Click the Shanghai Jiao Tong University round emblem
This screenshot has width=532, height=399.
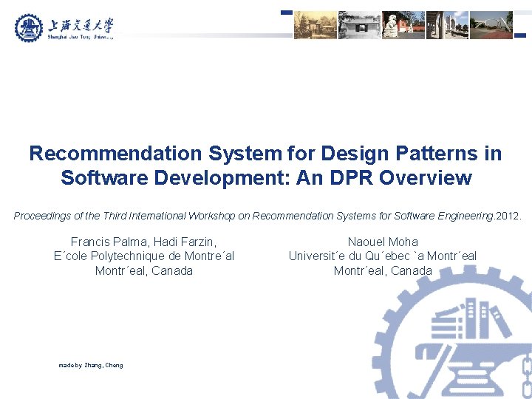[29, 28]
